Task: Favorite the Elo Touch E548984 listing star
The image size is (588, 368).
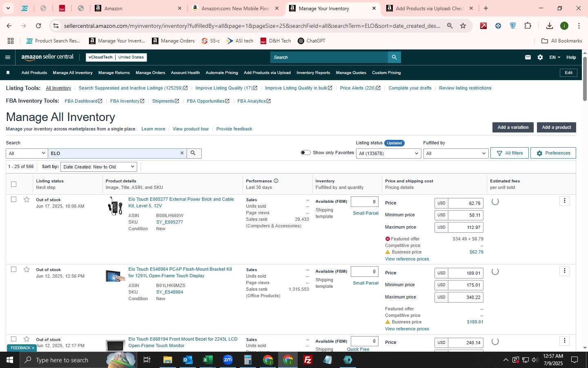Action: click(x=27, y=269)
